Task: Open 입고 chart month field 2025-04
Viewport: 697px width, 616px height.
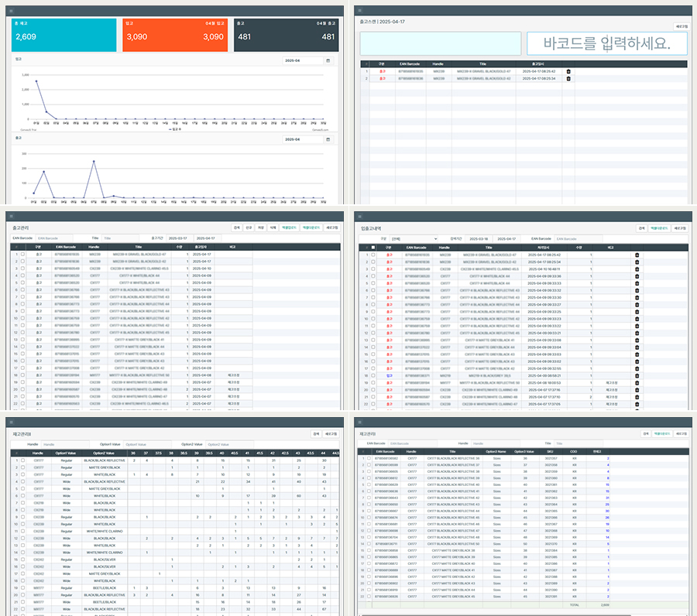Action: (x=303, y=60)
